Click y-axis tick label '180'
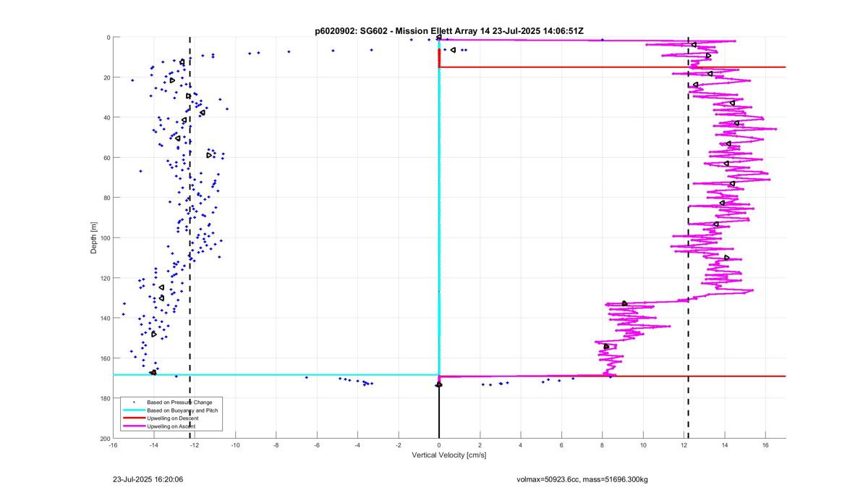This screenshot has height=493, width=868. (x=106, y=398)
